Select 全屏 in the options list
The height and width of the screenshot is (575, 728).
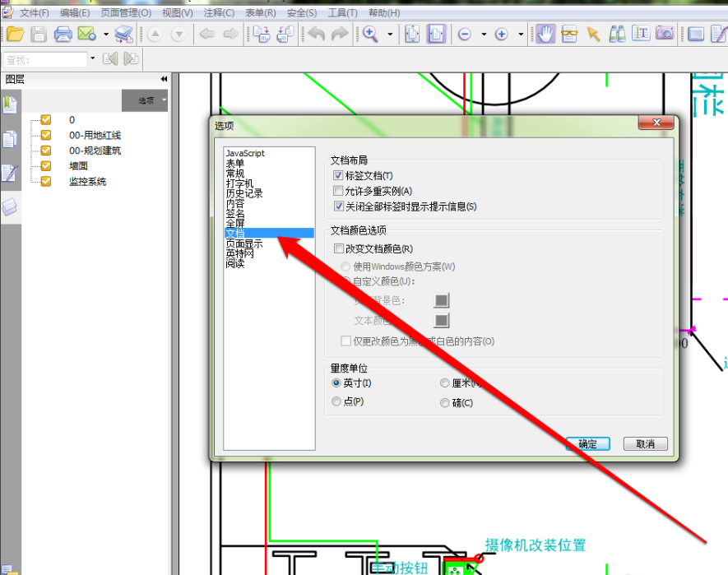click(x=235, y=224)
